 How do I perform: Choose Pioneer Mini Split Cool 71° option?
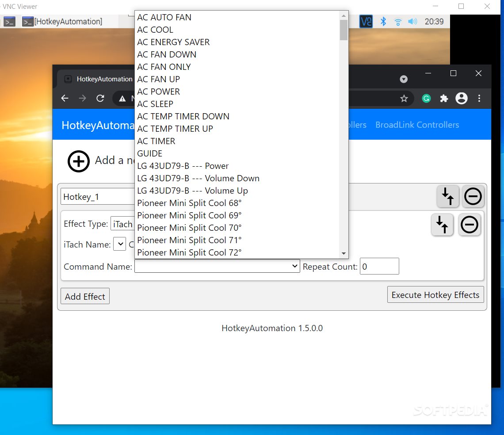[x=237, y=240]
